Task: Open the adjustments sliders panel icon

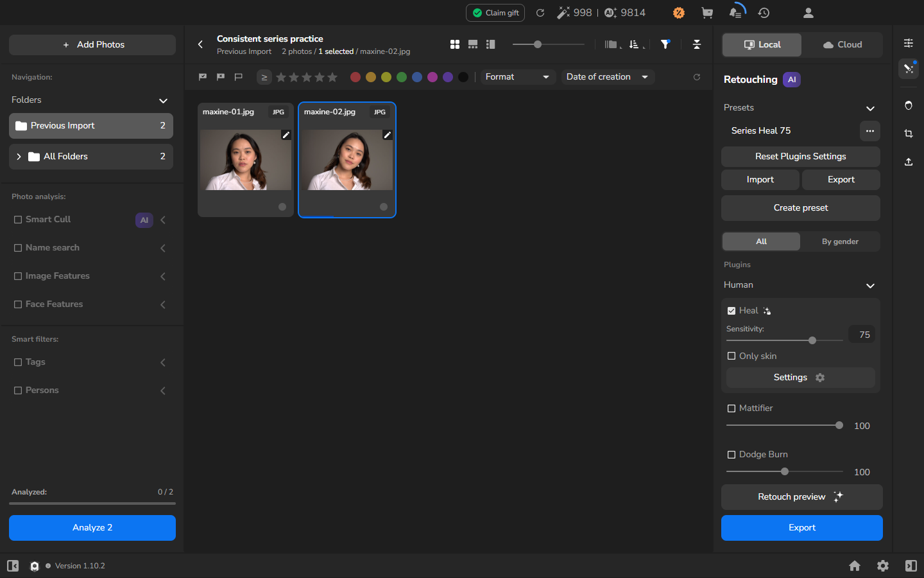Action: click(909, 43)
